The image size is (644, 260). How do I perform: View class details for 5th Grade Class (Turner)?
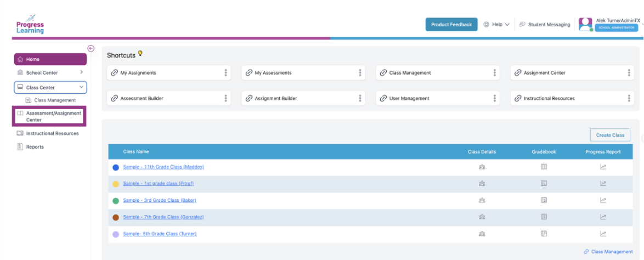coord(482,234)
